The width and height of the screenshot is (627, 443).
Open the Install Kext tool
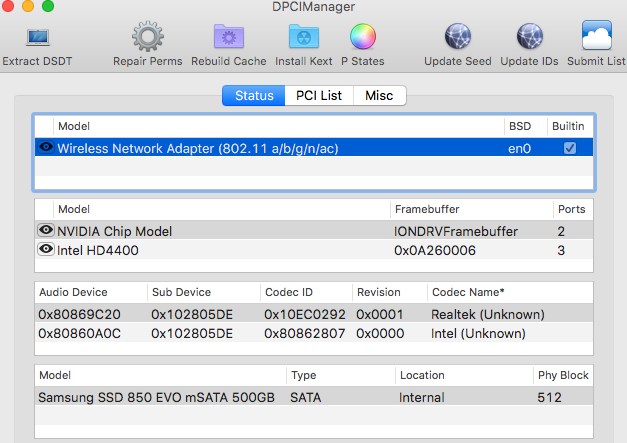(304, 37)
